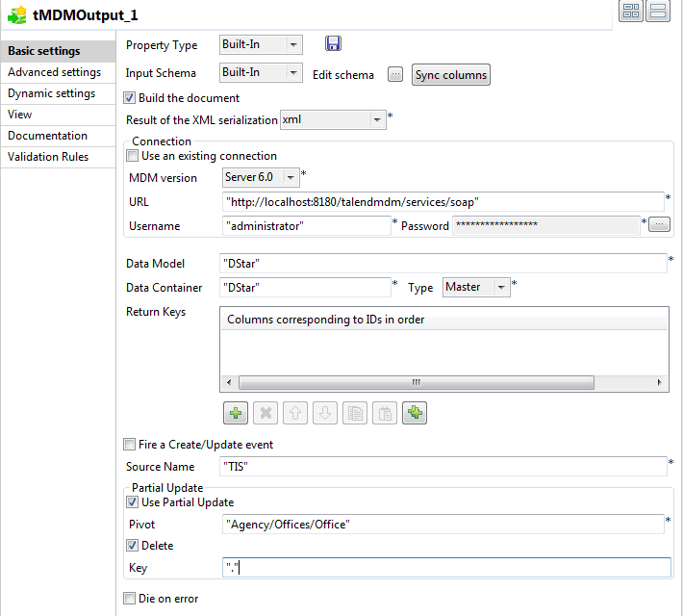683x616 pixels.
Task: Switch to the stacked row layout view
Action: (658, 12)
